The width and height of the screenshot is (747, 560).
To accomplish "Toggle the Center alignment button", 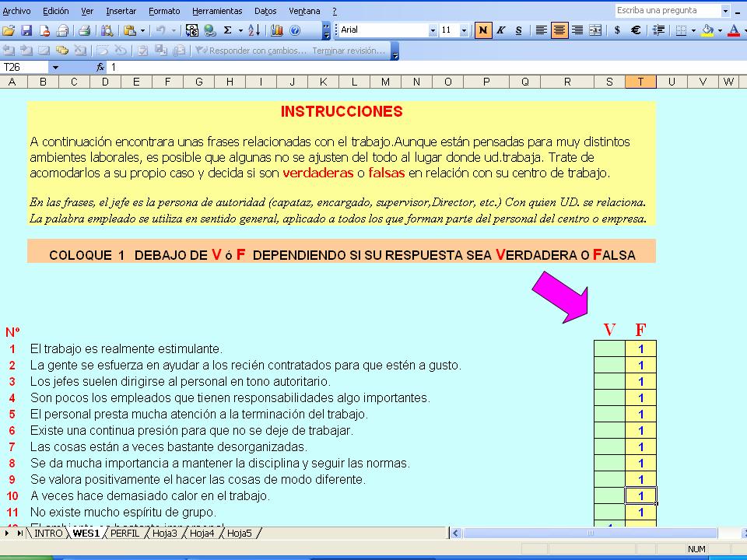I will (559, 30).
